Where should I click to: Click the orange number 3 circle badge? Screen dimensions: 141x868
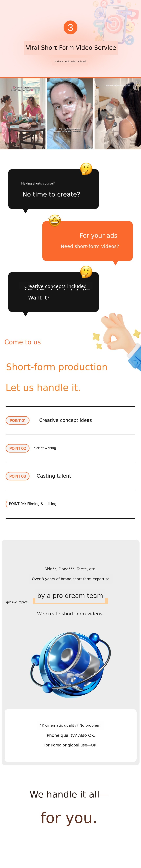(x=70, y=27)
